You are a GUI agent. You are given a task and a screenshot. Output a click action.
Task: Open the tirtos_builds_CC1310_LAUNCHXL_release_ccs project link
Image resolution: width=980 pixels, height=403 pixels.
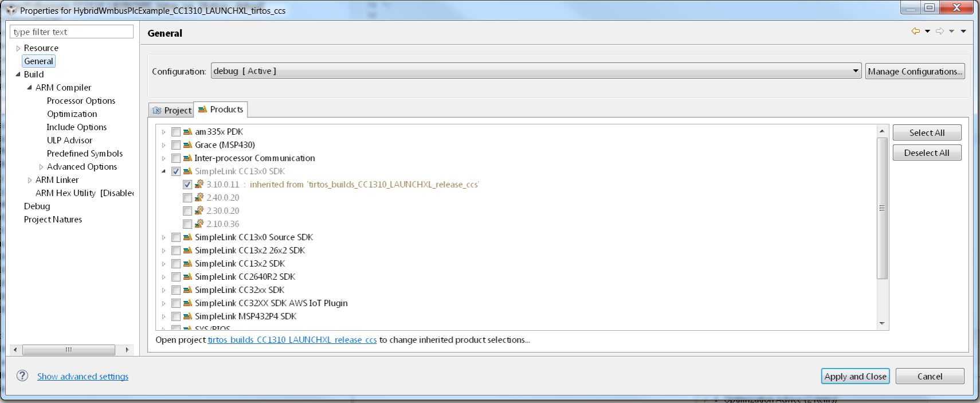point(292,340)
